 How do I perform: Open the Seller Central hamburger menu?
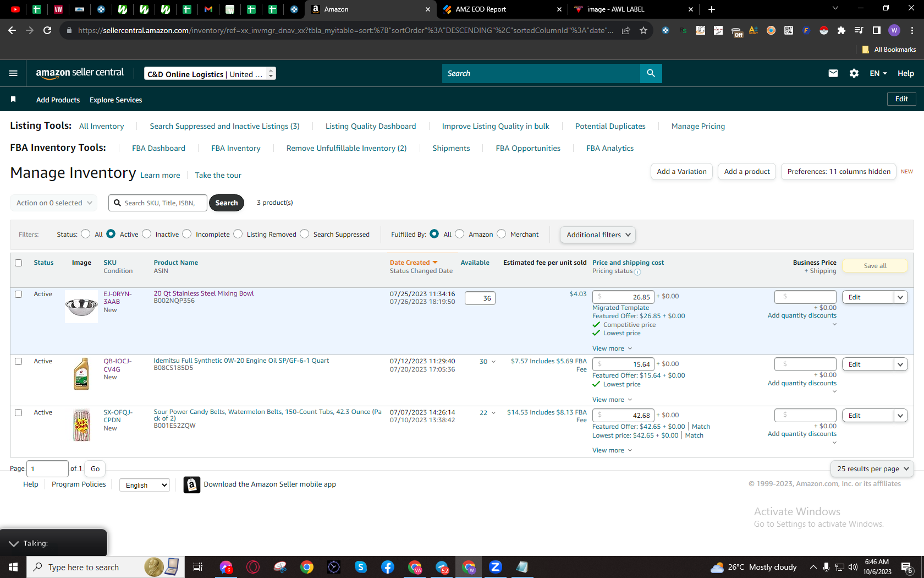coord(13,73)
